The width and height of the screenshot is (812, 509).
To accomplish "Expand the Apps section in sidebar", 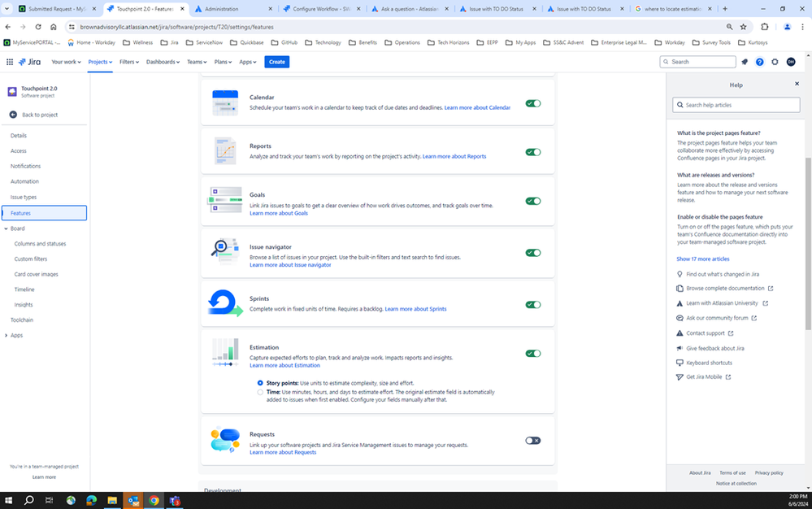I will (x=7, y=336).
